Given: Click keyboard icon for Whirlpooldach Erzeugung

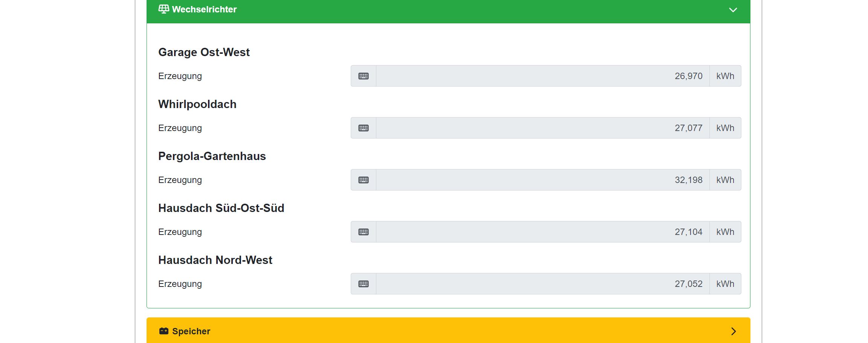Looking at the screenshot, I should pos(364,128).
